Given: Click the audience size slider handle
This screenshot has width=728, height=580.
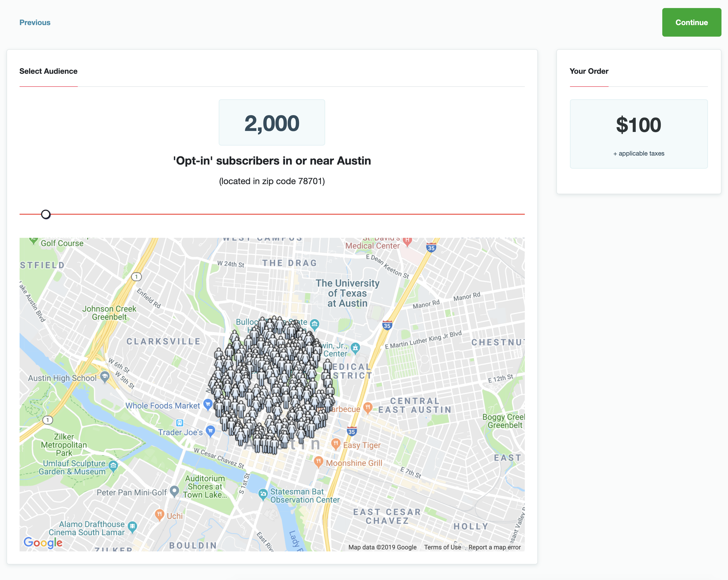Looking at the screenshot, I should [46, 214].
